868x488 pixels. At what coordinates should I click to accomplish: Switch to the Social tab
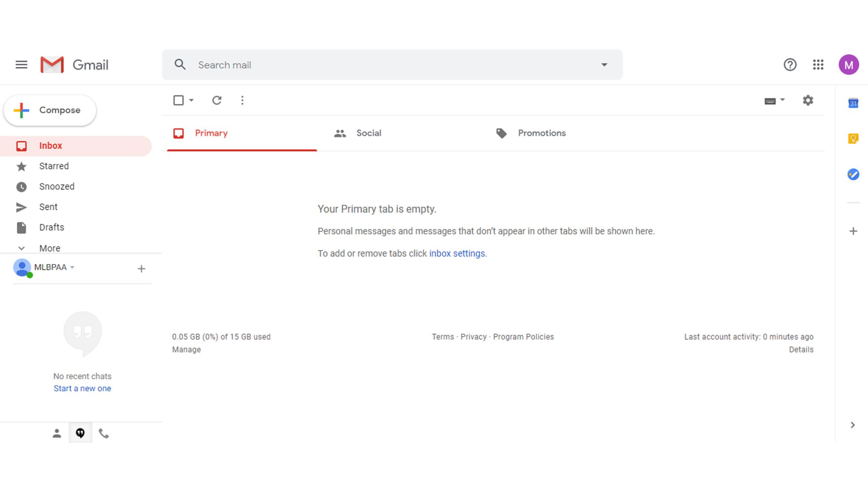pyautogui.click(x=368, y=133)
